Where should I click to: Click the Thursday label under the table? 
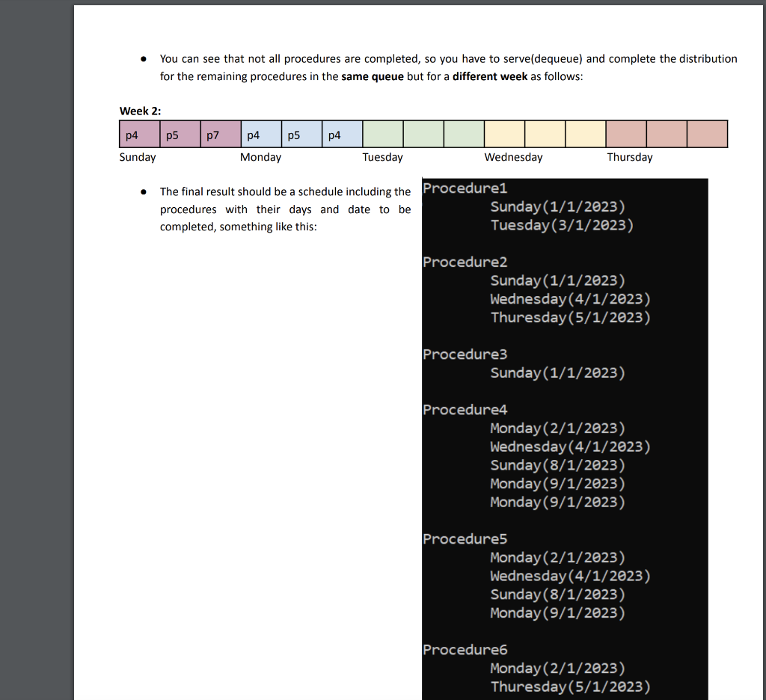pyautogui.click(x=629, y=157)
